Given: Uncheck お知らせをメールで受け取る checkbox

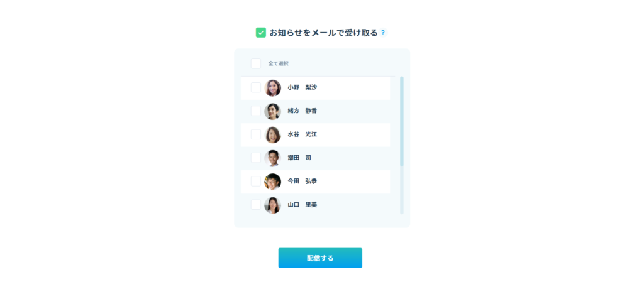Looking at the screenshot, I should pyautogui.click(x=261, y=33).
